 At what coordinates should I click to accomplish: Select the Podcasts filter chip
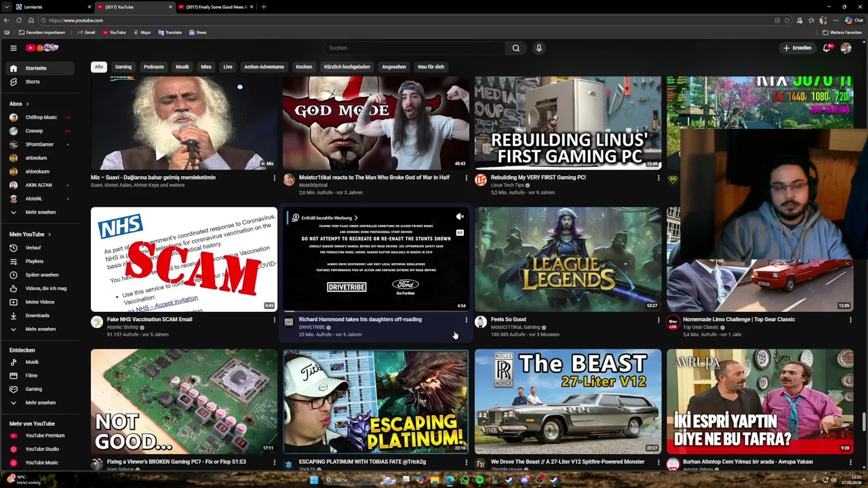click(154, 67)
